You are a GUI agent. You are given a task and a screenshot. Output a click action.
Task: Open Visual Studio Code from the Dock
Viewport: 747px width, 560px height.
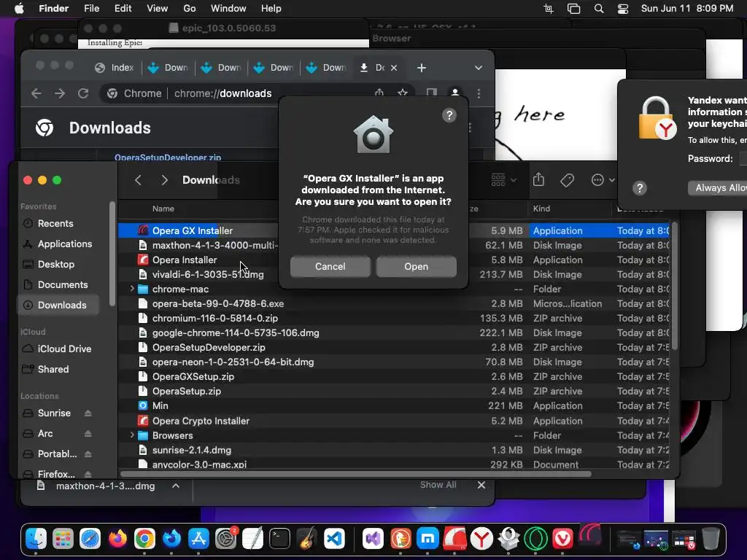pyautogui.click(x=334, y=539)
